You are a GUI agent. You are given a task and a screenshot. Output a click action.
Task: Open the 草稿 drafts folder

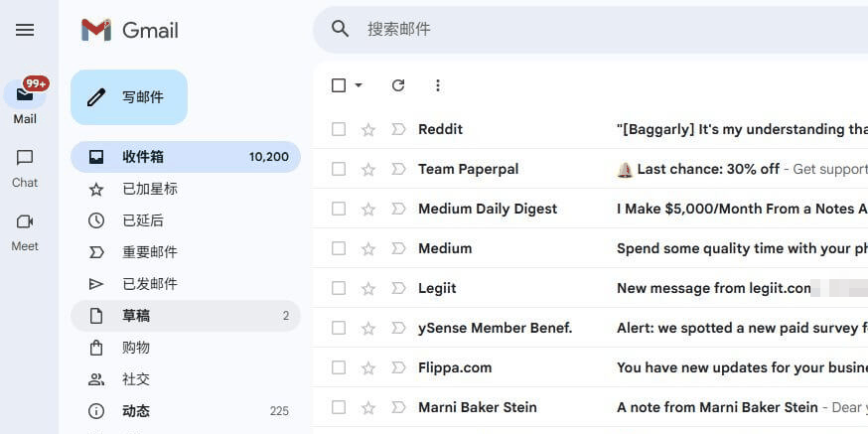tap(186, 316)
